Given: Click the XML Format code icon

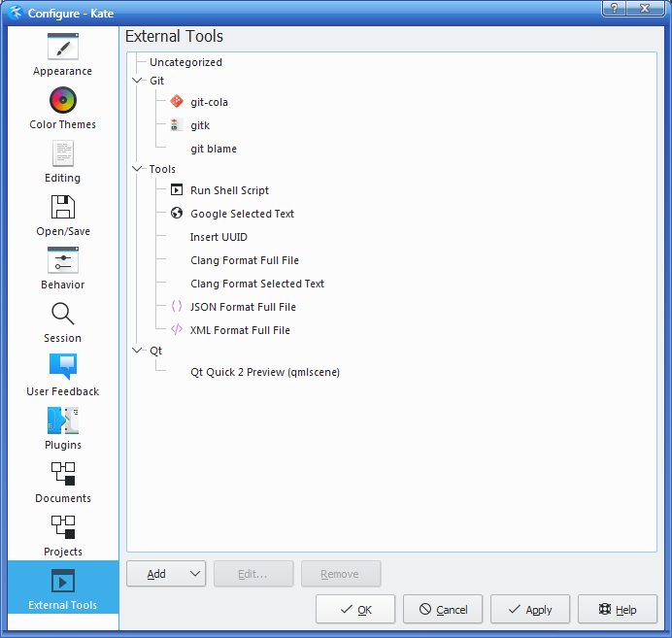Looking at the screenshot, I should point(177,329).
